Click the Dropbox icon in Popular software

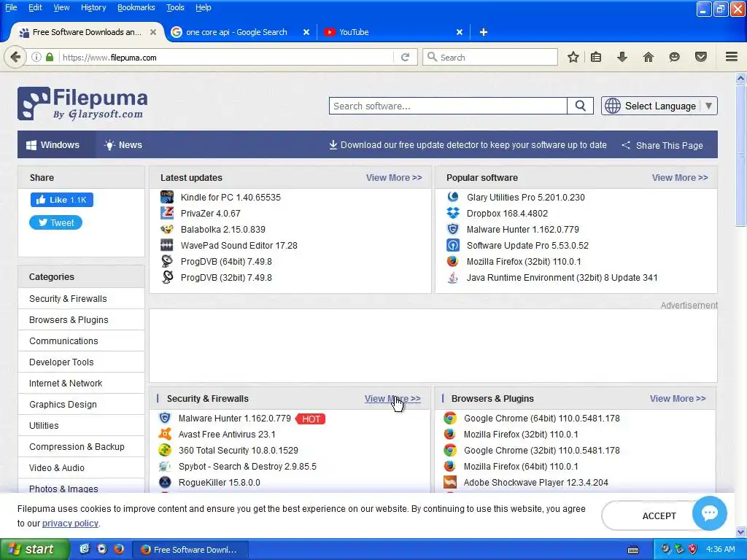click(x=452, y=213)
